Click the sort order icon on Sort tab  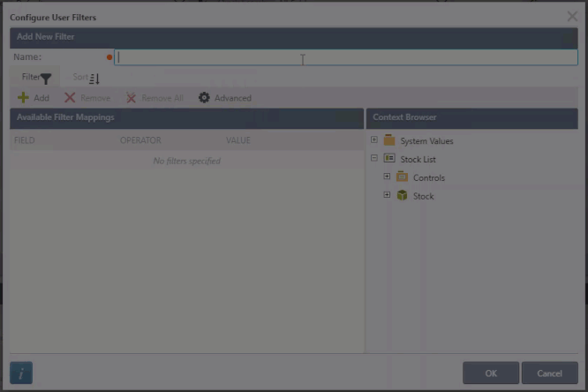[94, 79]
